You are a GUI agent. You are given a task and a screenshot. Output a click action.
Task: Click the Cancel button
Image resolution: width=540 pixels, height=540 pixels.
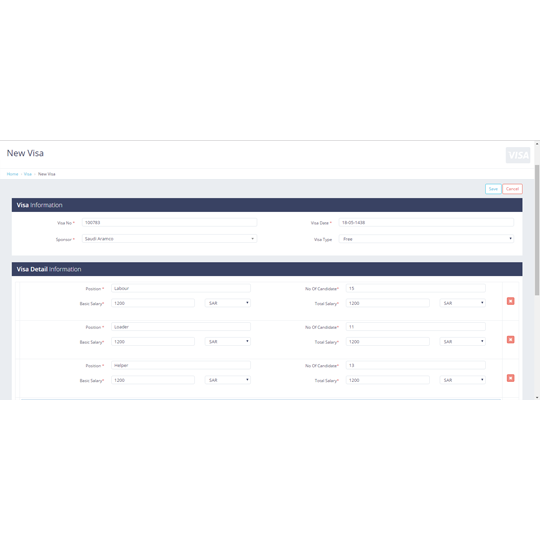click(512, 189)
